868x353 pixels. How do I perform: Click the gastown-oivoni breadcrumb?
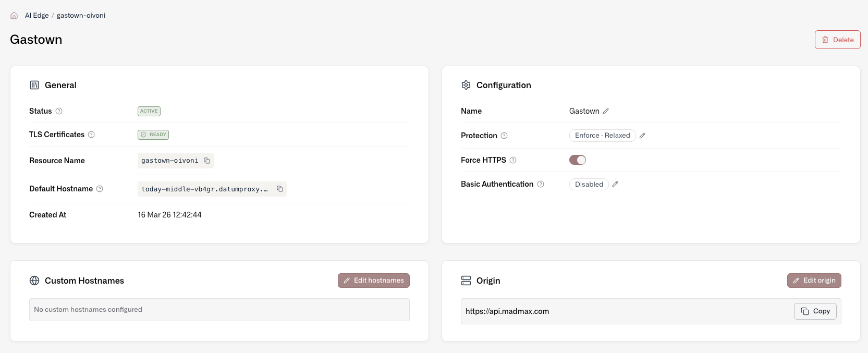81,16
